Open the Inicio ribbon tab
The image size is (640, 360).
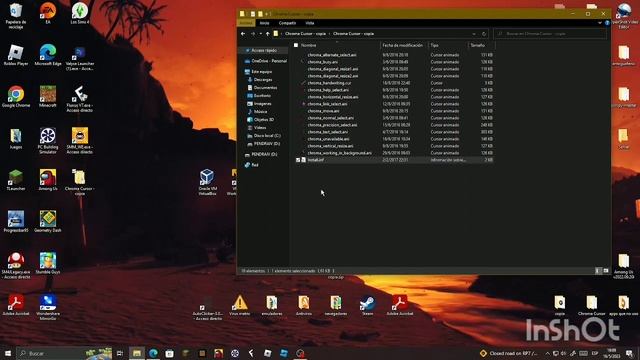(x=264, y=23)
